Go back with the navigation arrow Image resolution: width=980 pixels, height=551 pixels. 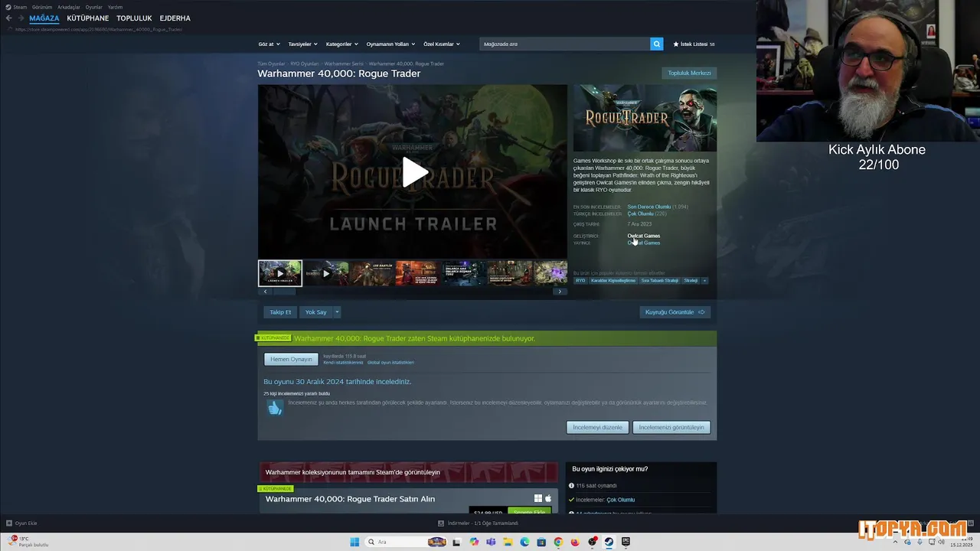[x=8, y=18]
